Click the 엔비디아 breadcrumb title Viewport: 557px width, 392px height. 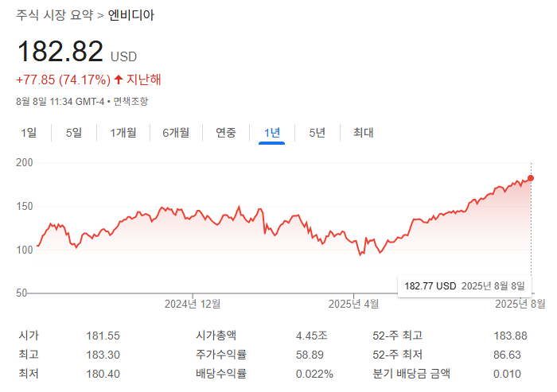point(131,15)
